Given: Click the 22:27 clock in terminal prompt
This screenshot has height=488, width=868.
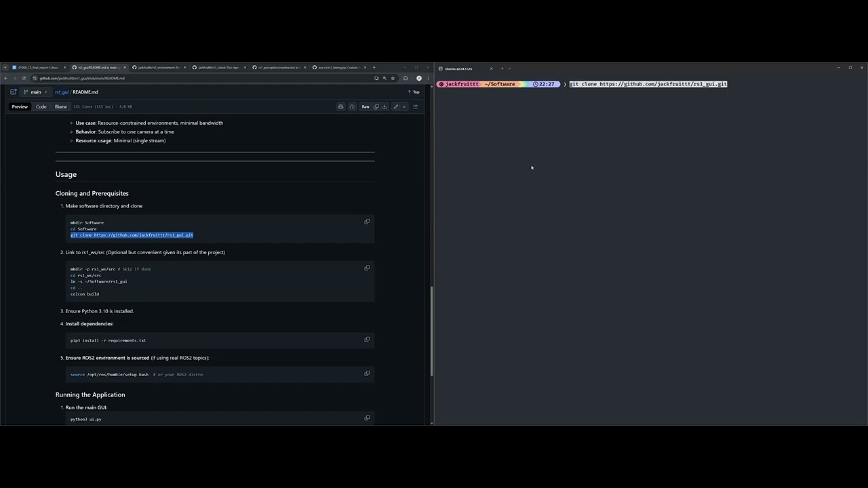Looking at the screenshot, I should point(544,84).
